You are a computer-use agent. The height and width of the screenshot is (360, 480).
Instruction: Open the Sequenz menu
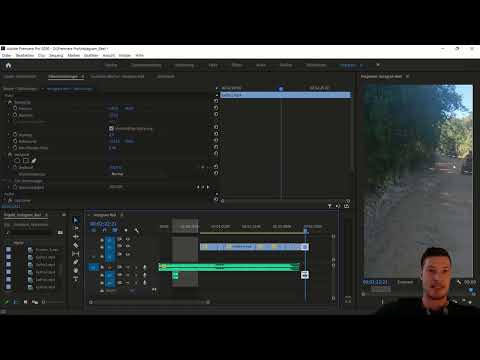(56, 55)
